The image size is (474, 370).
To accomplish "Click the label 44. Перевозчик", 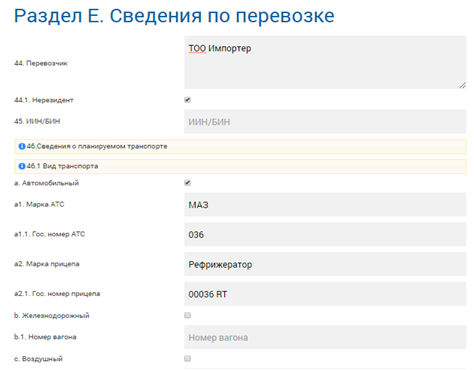I will coord(41,63).
